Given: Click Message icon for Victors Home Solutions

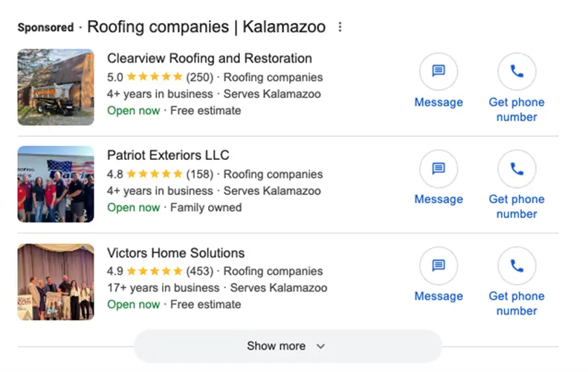Looking at the screenshot, I should point(439,266).
